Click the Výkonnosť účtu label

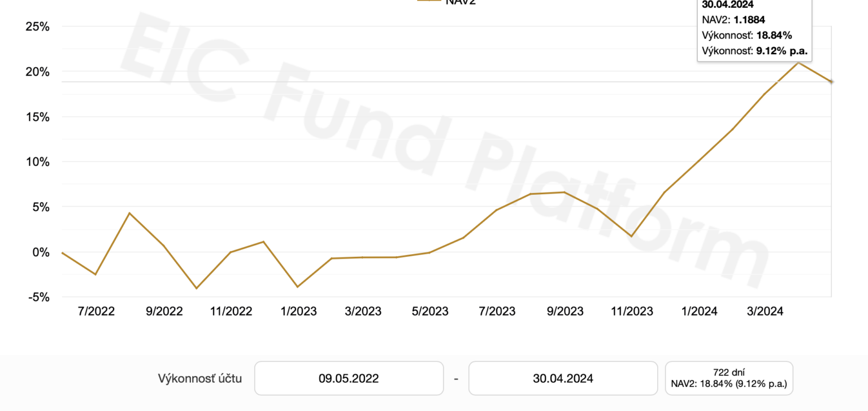click(199, 378)
